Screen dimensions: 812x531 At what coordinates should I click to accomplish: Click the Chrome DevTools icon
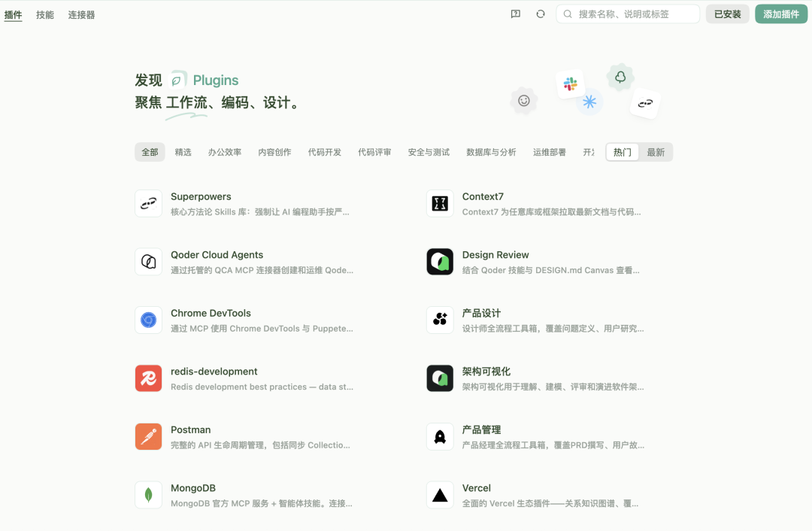(149, 320)
